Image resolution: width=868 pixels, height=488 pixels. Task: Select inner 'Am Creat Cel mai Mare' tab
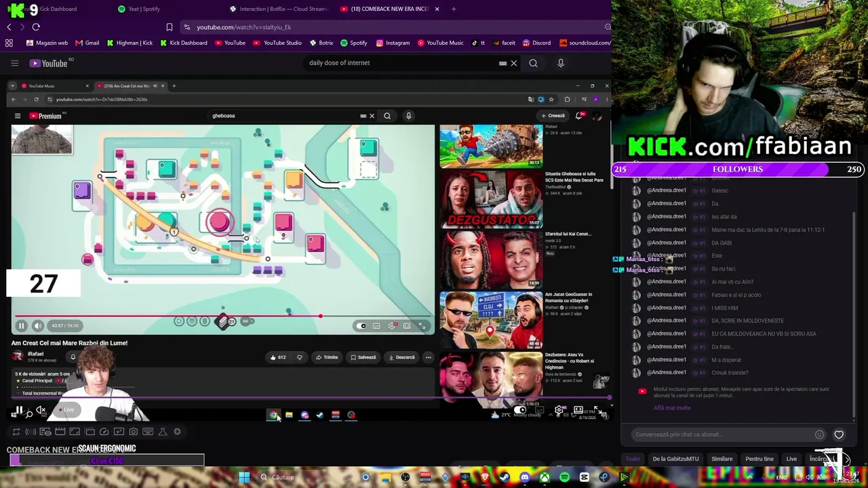(x=130, y=86)
